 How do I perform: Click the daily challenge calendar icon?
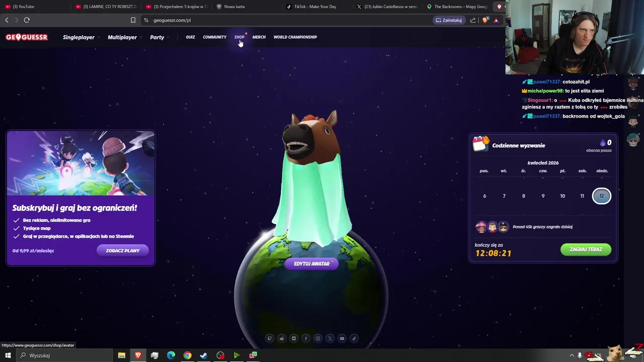[x=480, y=144]
